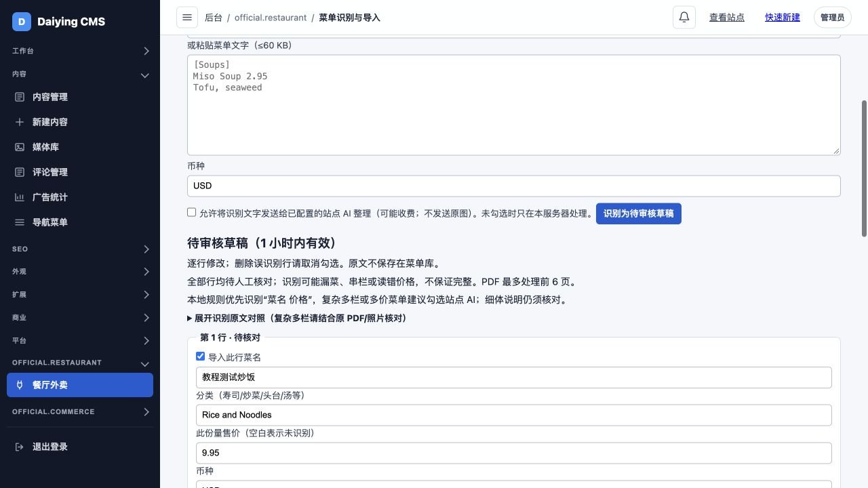The image size is (868, 488).
Task: Expand the 工作台 sidebar section
Action: (x=80, y=51)
